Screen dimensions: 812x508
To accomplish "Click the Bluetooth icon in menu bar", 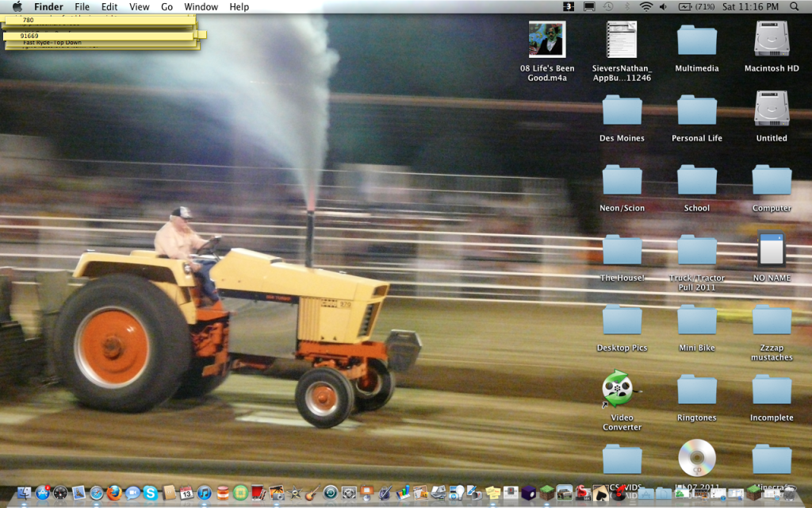I will pos(627,6).
